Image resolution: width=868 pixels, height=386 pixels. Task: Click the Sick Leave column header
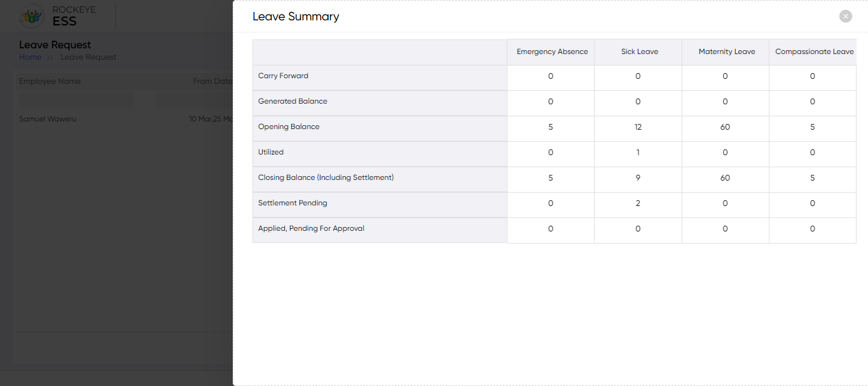639,52
